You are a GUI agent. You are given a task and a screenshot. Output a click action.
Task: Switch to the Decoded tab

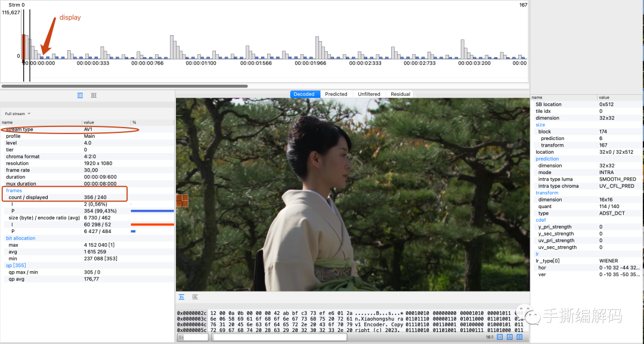click(x=304, y=94)
